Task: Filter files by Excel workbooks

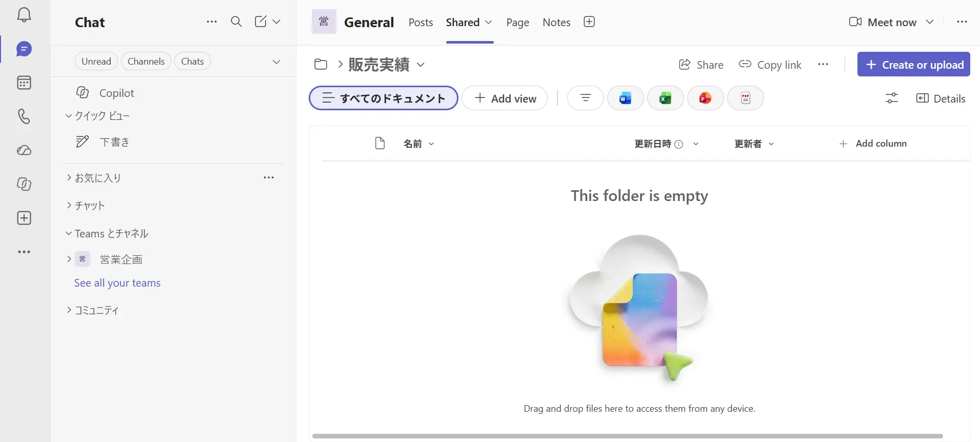Action: 665,98
